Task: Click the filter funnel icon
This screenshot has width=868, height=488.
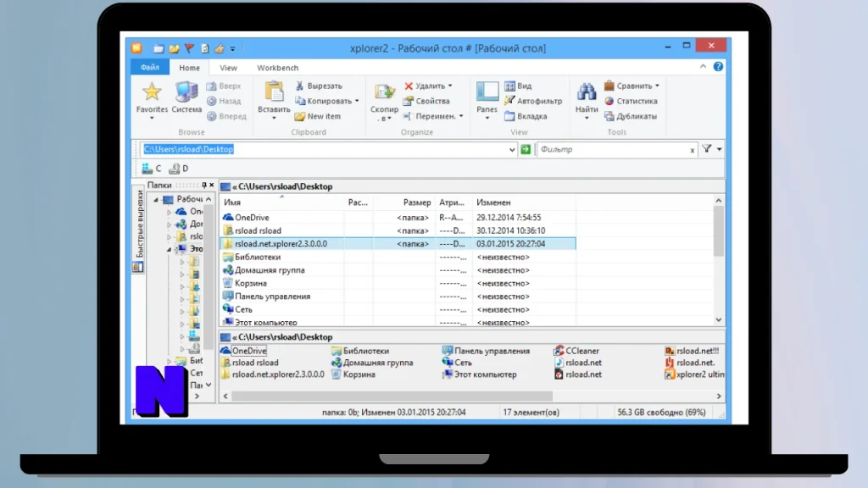Action: point(707,149)
